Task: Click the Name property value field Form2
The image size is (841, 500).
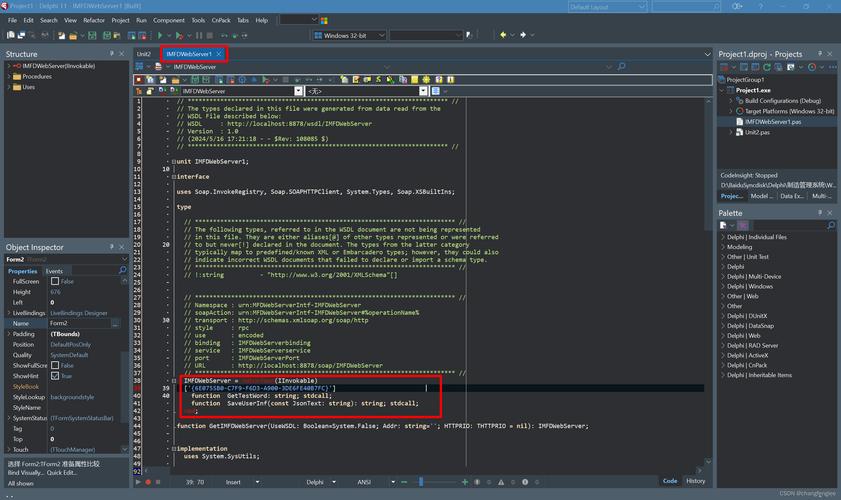Action: pos(79,323)
